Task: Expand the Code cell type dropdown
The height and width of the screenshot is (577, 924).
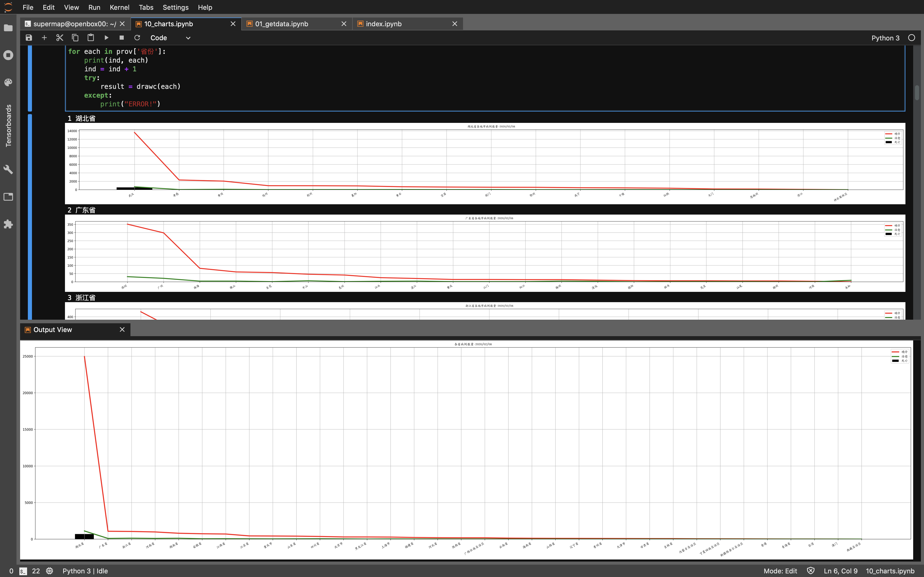Action: click(x=170, y=38)
